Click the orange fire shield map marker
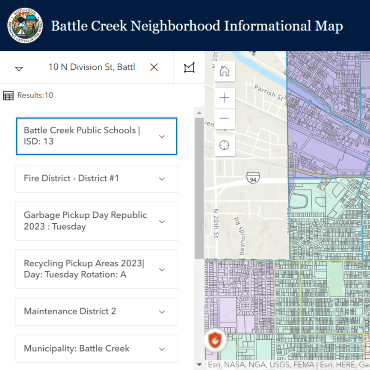Image resolution: width=370 pixels, height=370 pixels. [215, 340]
